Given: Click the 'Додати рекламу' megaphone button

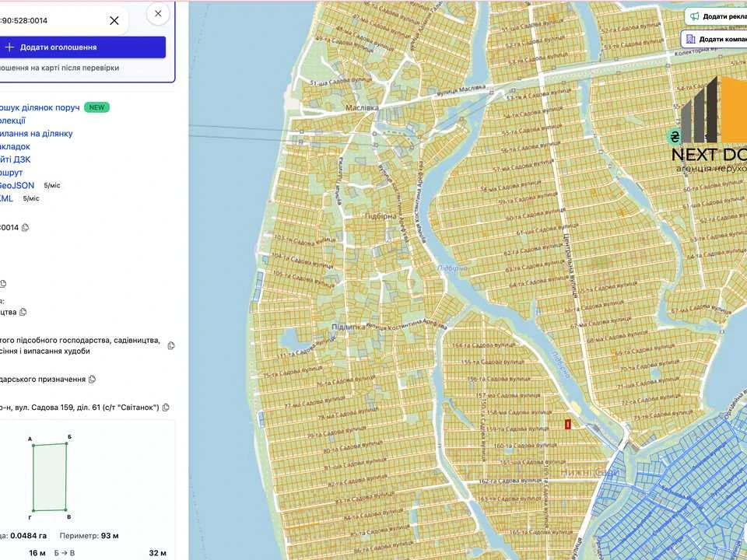Looking at the screenshot, I should pyautogui.click(x=717, y=16).
